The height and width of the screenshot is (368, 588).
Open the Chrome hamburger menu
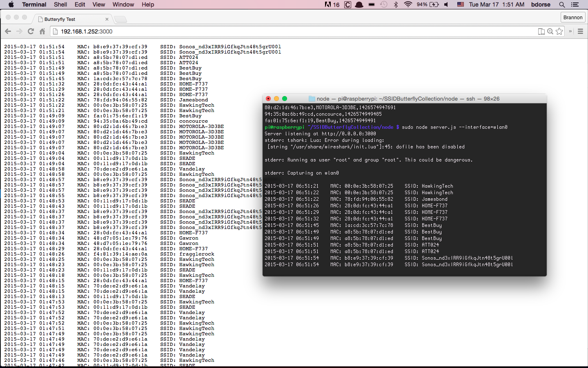[x=580, y=31]
